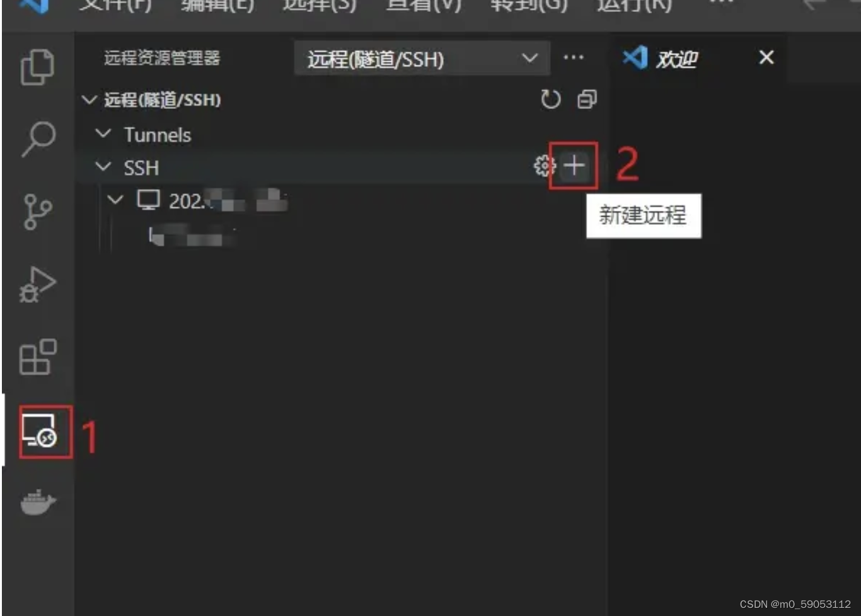Click the plus icon to add new remote
This screenshot has height=616, width=861.
574,166
